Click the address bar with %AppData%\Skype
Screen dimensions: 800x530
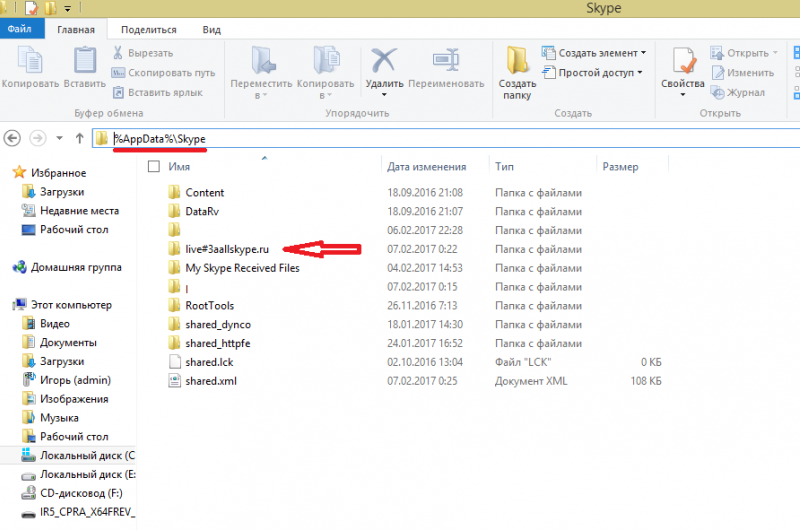(446, 138)
